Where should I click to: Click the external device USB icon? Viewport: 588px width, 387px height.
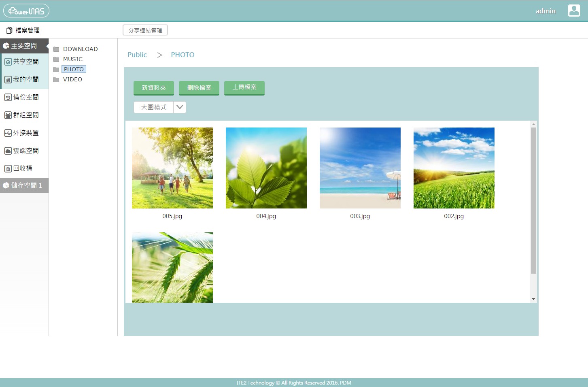coord(8,133)
